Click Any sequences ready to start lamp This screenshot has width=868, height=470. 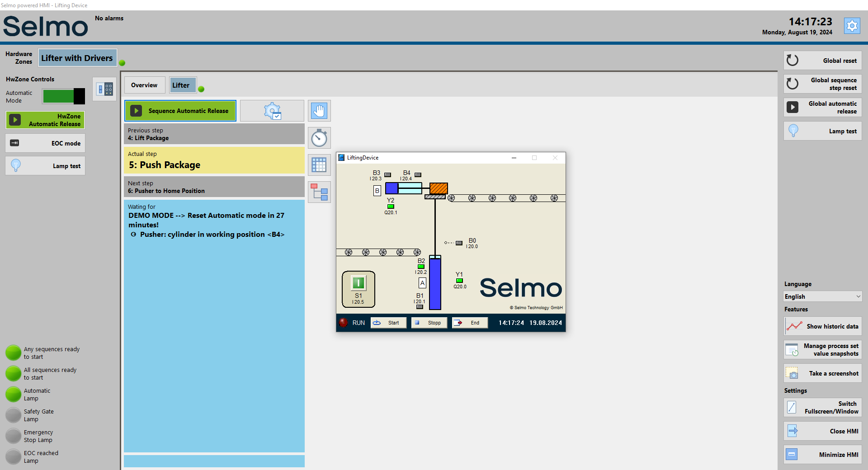[x=14, y=353]
